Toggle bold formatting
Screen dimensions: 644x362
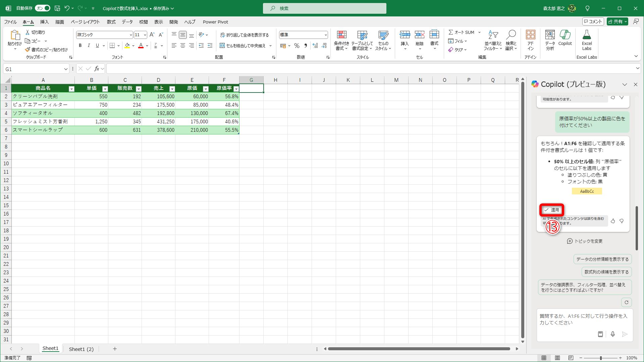click(x=80, y=46)
